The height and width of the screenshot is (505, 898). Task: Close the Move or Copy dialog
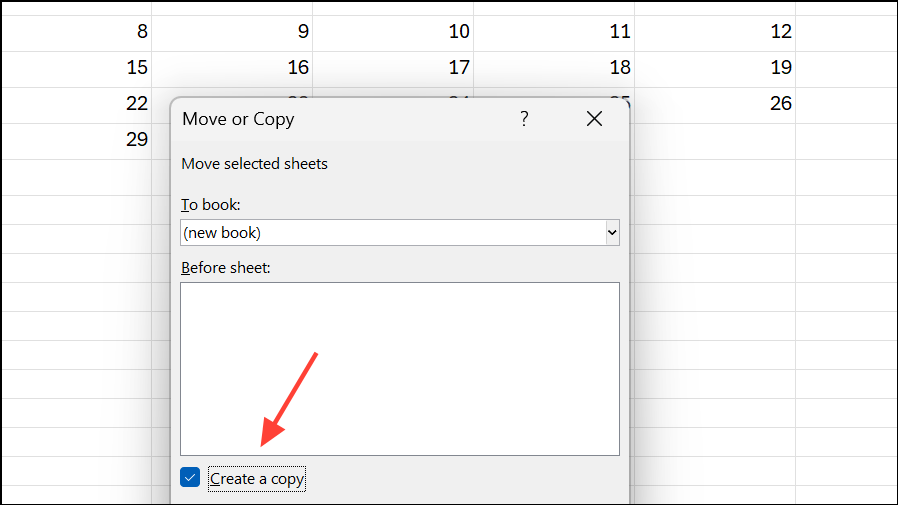(594, 119)
